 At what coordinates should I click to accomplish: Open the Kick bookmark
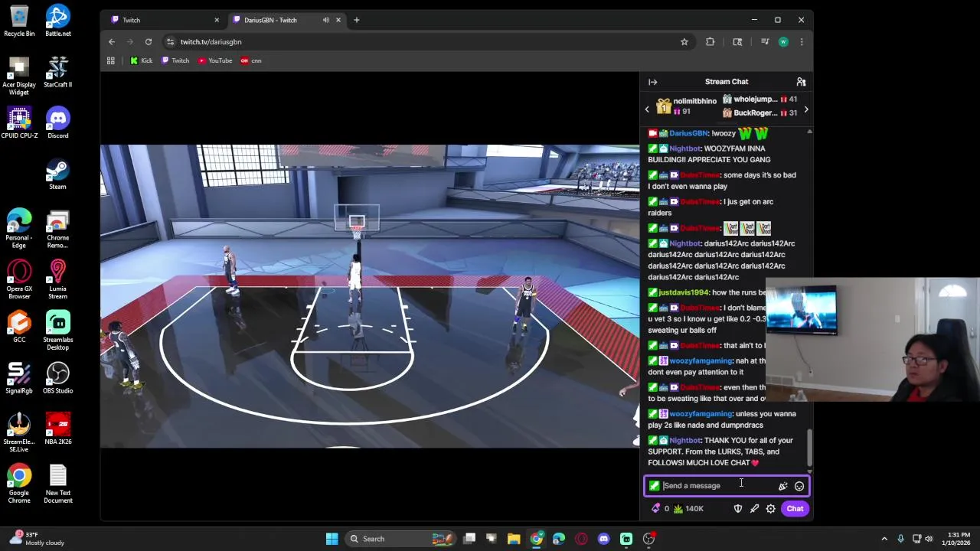click(142, 60)
